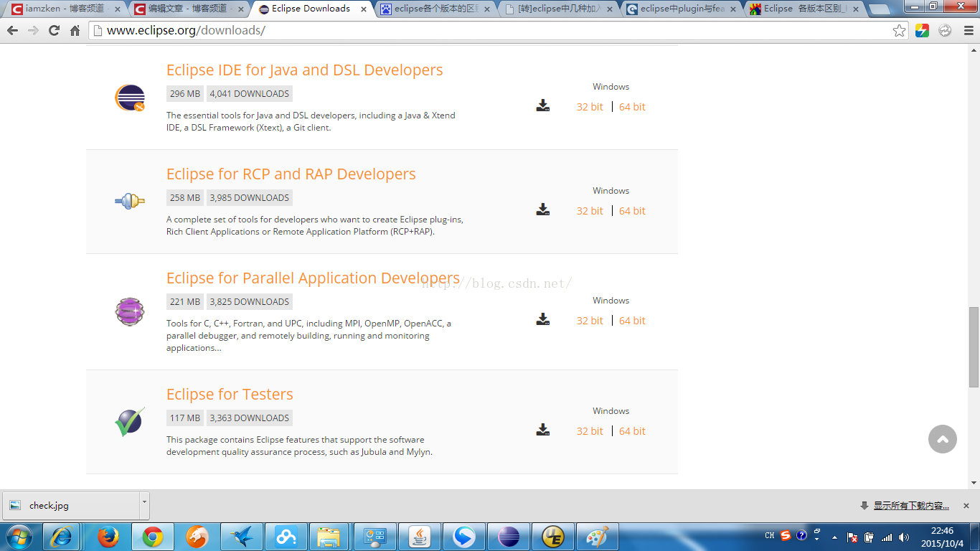The height and width of the screenshot is (551, 980).
Task: Click the page vertical scrollbar thumb
Action: (x=974, y=347)
